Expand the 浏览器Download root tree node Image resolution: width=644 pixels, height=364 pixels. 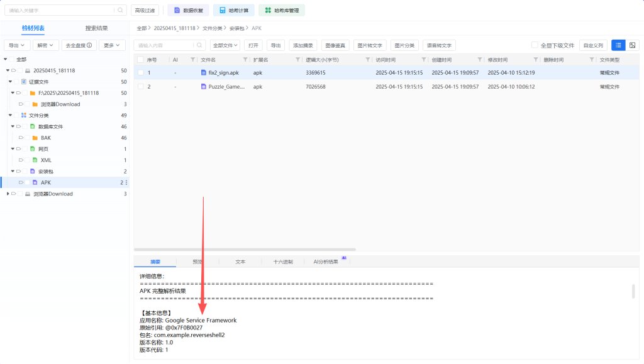click(x=8, y=194)
